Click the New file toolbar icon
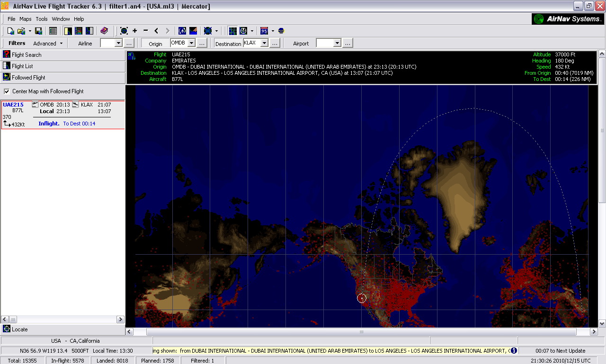This screenshot has width=606, height=364. pos(10,31)
